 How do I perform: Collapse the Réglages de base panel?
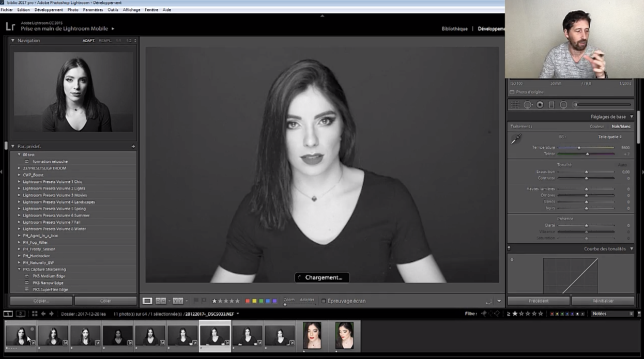point(632,117)
